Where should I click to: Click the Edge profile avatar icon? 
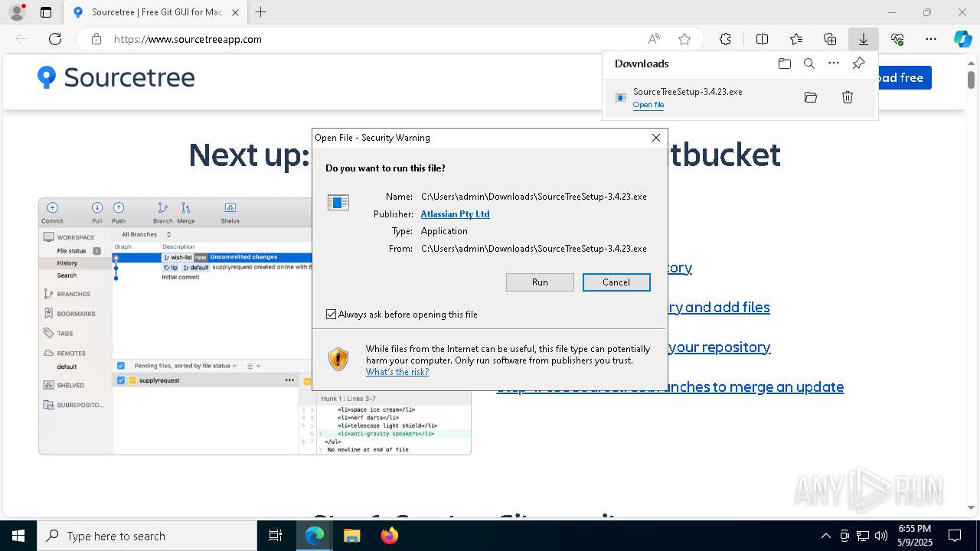(x=16, y=12)
